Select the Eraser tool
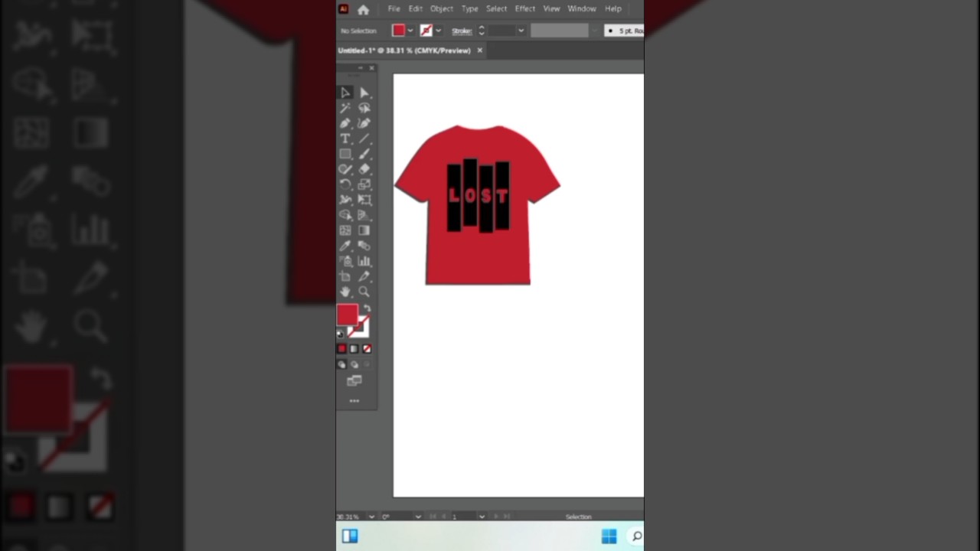980x551 pixels. tap(364, 169)
